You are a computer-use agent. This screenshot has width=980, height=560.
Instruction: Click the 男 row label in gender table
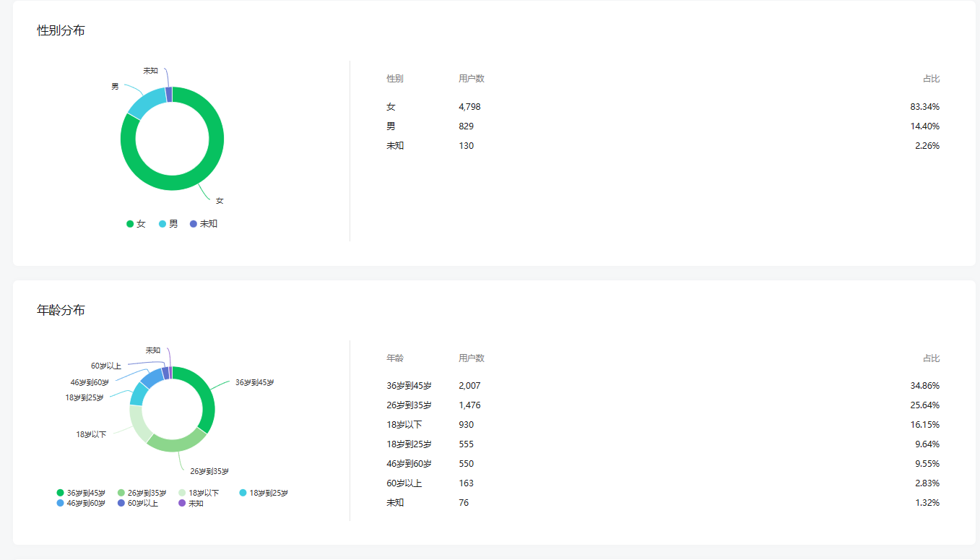coord(391,126)
